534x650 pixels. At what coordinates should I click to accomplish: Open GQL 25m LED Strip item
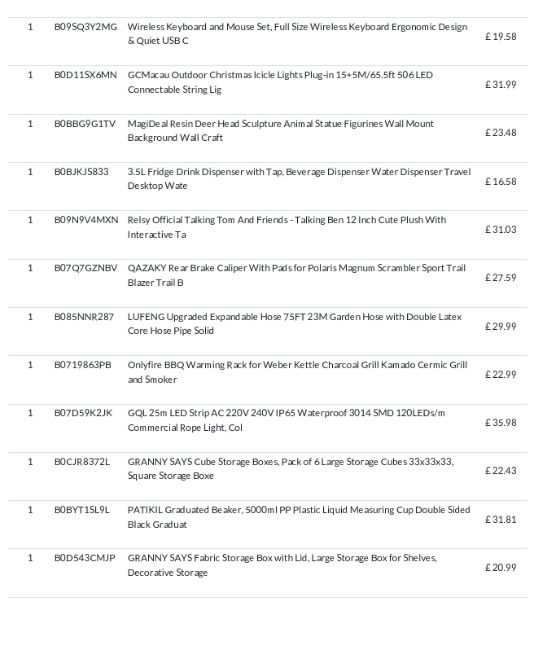(286, 420)
